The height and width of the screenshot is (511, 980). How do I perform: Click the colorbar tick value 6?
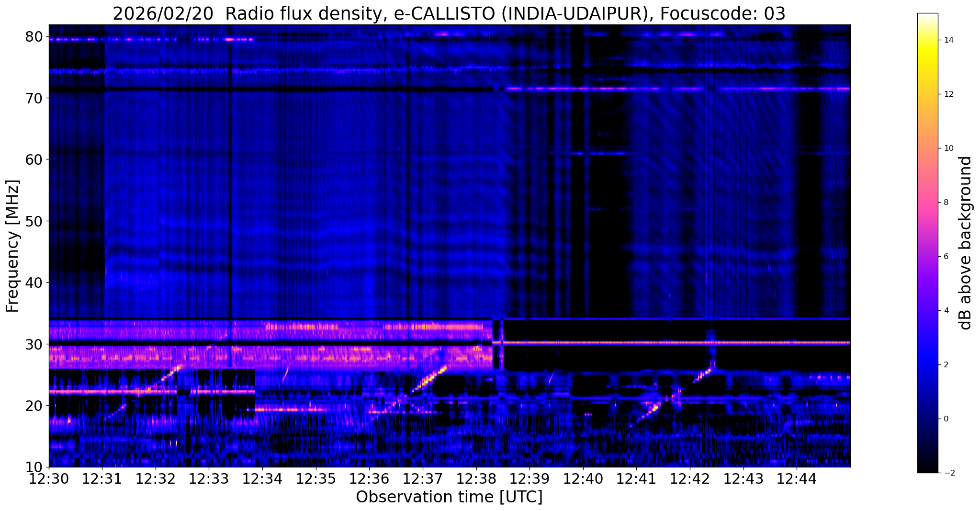(946, 257)
